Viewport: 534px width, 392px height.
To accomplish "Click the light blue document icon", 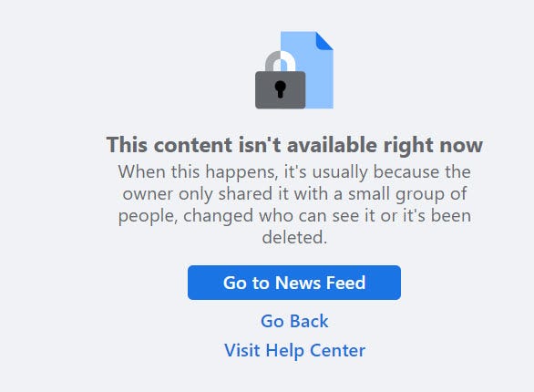I will pyautogui.click(x=307, y=70).
